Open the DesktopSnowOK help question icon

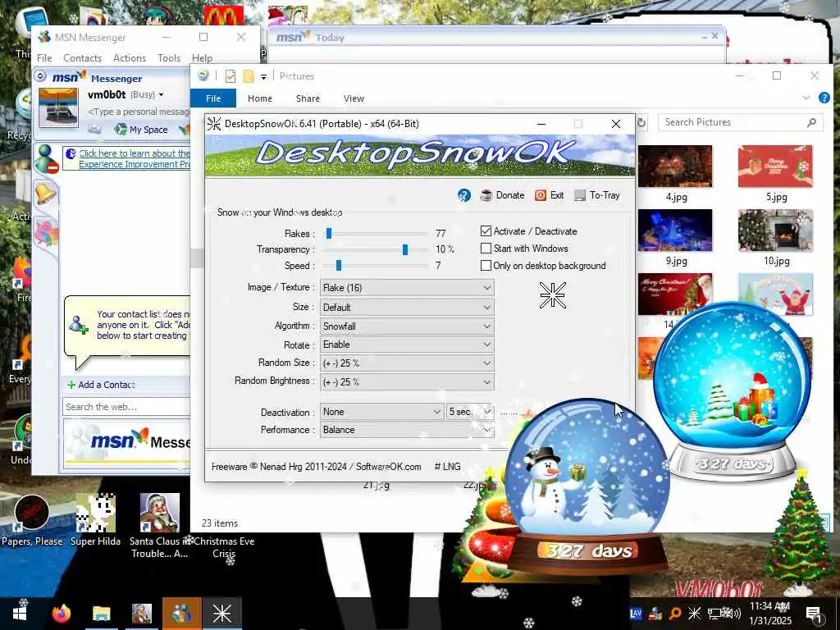coord(464,195)
